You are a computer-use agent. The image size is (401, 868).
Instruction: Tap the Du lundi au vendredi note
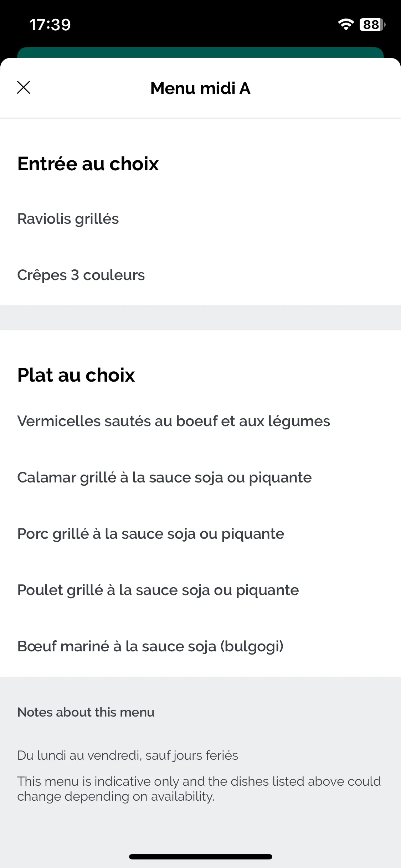click(128, 755)
